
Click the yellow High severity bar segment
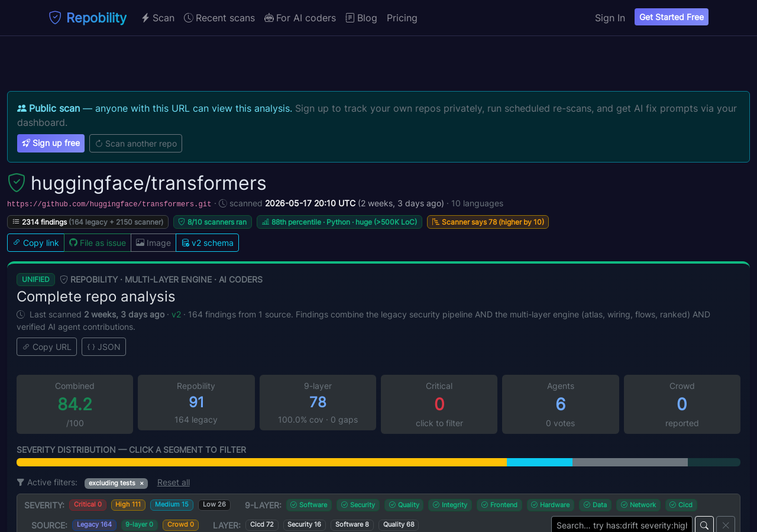pos(261,462)
